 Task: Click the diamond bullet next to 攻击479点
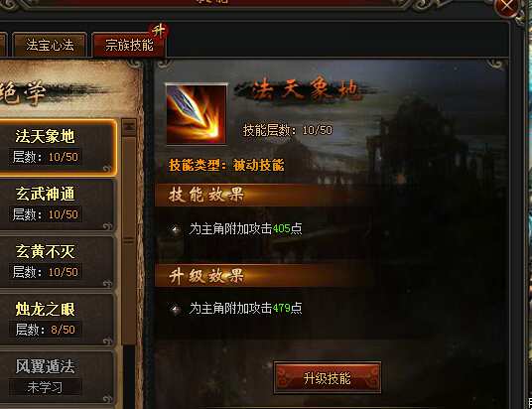(176, 309)
